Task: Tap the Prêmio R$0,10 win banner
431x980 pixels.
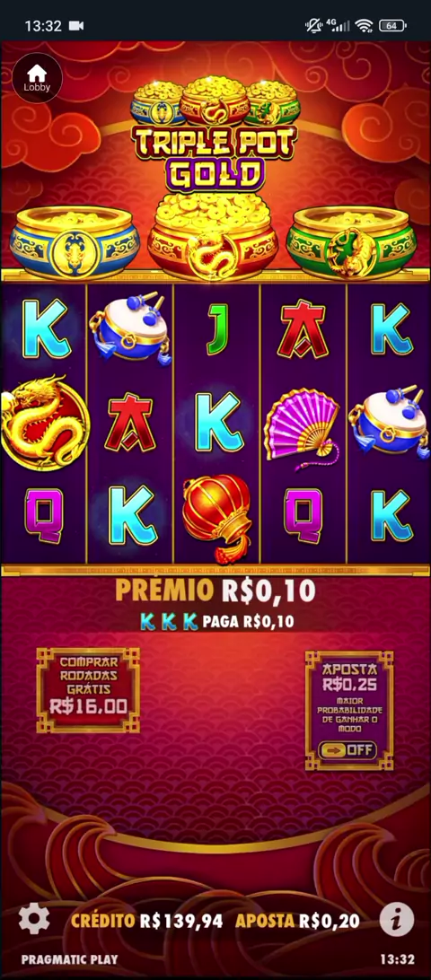Action: click(215, 591)
